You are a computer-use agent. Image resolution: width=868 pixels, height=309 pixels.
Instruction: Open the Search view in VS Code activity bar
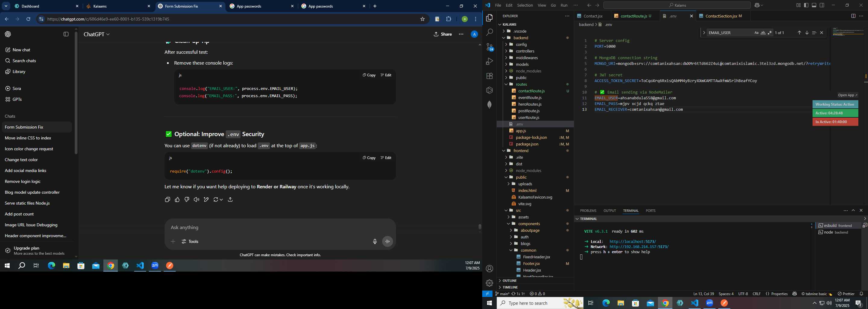pos(489,32)
